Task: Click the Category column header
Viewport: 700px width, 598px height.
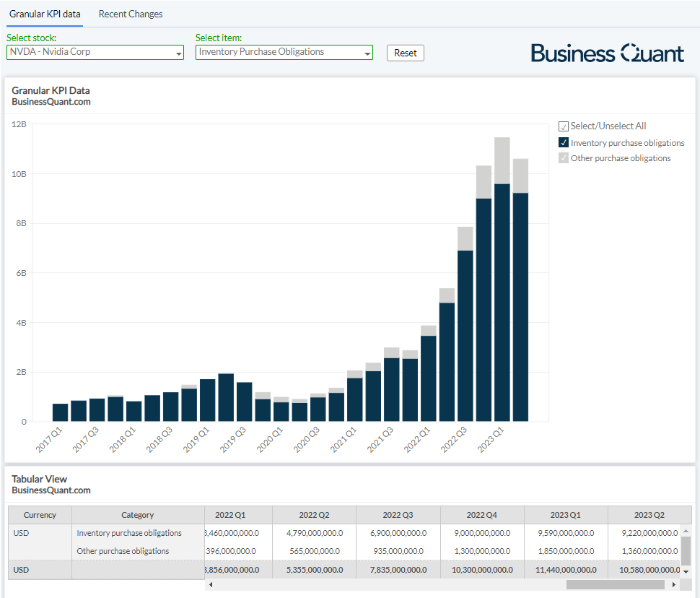Action: point(138,515)
